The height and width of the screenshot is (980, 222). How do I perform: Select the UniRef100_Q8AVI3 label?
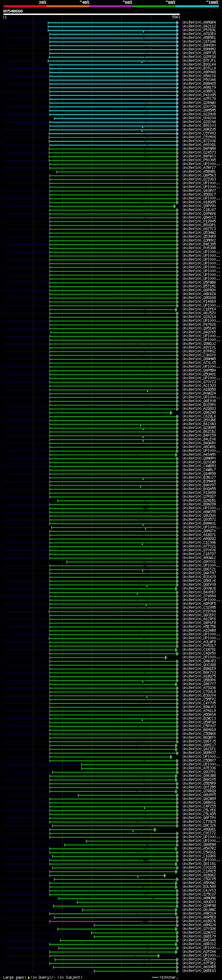[199, 218]
